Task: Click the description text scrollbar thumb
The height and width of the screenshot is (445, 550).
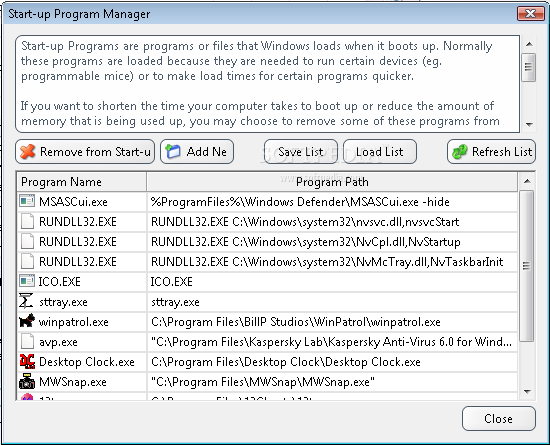Action: pos(528,67)
